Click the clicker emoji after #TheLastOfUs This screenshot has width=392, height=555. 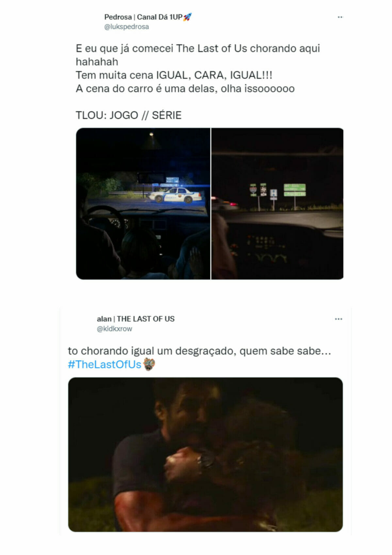(149, 364)
